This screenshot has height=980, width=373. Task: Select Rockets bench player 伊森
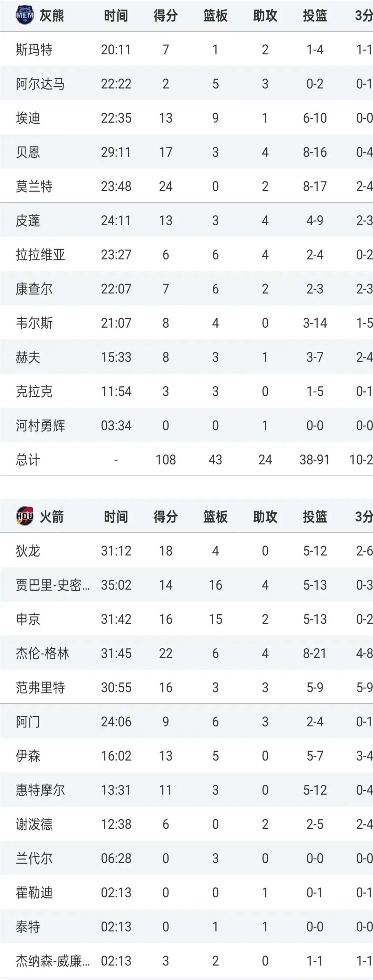[28, 755]
